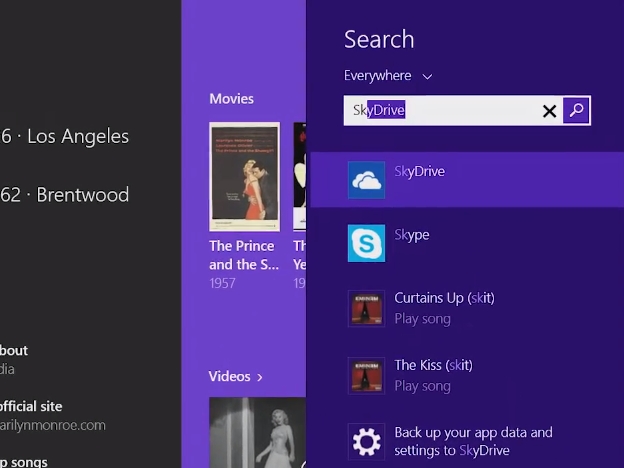Open the black-and-white video thumbnail
This screenshot has width=624, height=468.
coord(257,433)
